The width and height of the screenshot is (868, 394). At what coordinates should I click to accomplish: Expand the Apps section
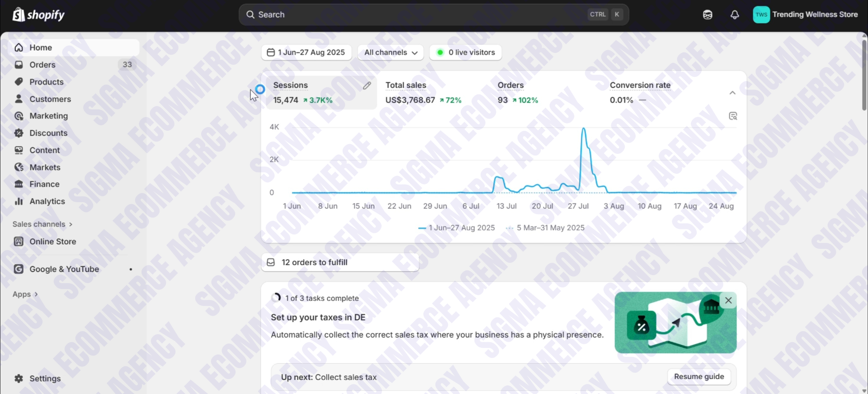pyautogui.click(x=25, y=294)
